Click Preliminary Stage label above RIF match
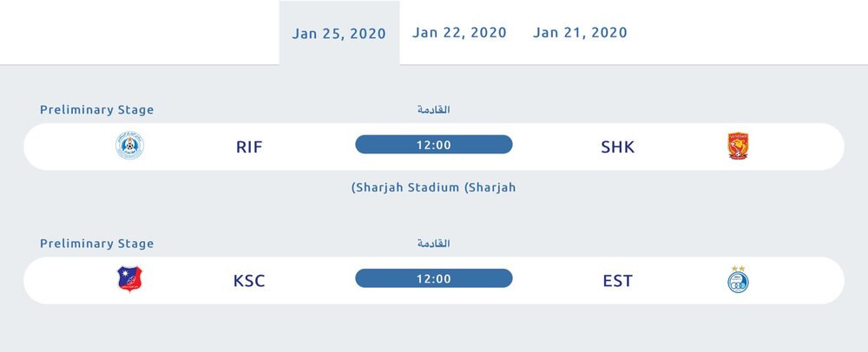The width and height of the screenshot is (868, 352). tap(97, 110)
